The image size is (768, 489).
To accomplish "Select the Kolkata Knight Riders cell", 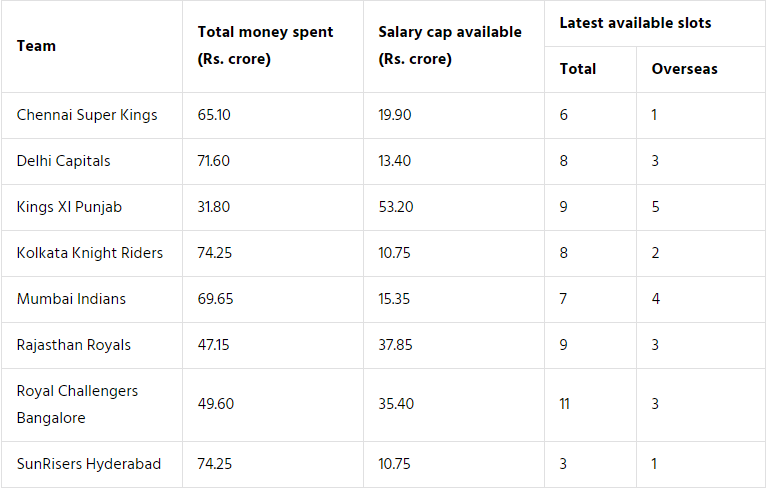I will 90,253.
